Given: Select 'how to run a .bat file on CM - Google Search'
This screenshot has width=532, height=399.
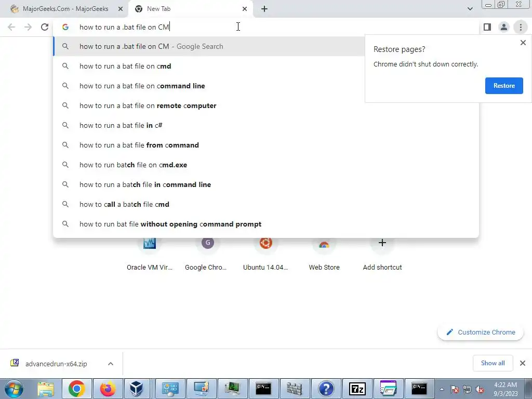Looking at the screenshot, I should pos(208,46).
